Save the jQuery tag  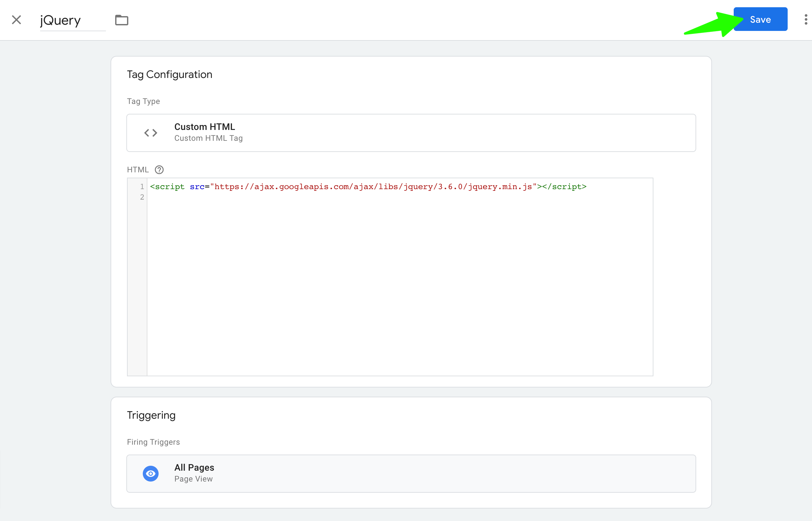760,19
